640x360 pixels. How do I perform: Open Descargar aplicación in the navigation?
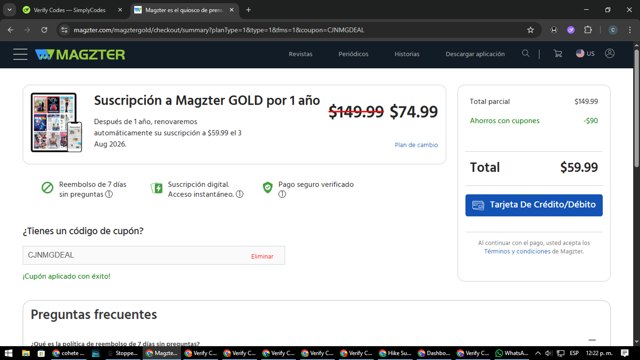pyautogui.click(x=475, y=54)
